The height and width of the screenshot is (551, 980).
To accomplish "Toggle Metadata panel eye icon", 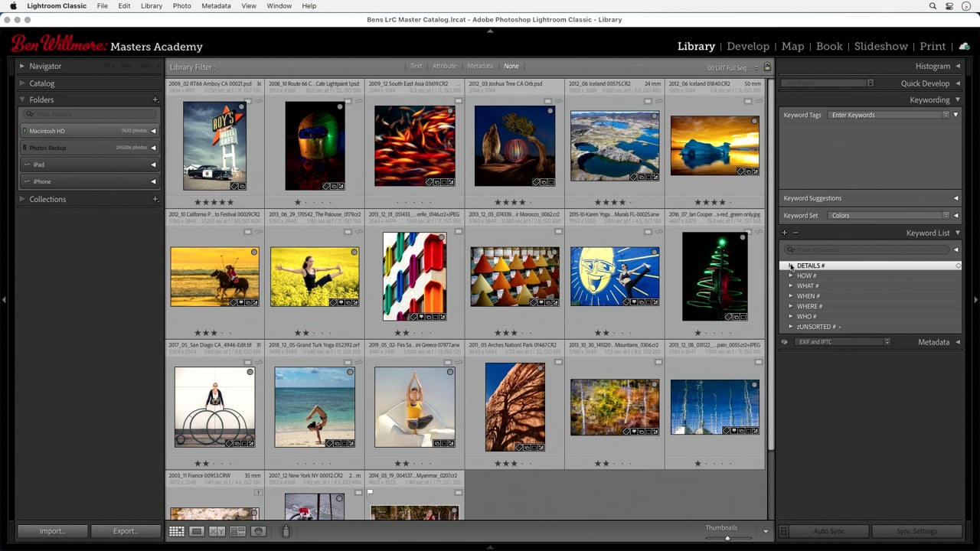I will pyautogui.click(x=785, y=342).
